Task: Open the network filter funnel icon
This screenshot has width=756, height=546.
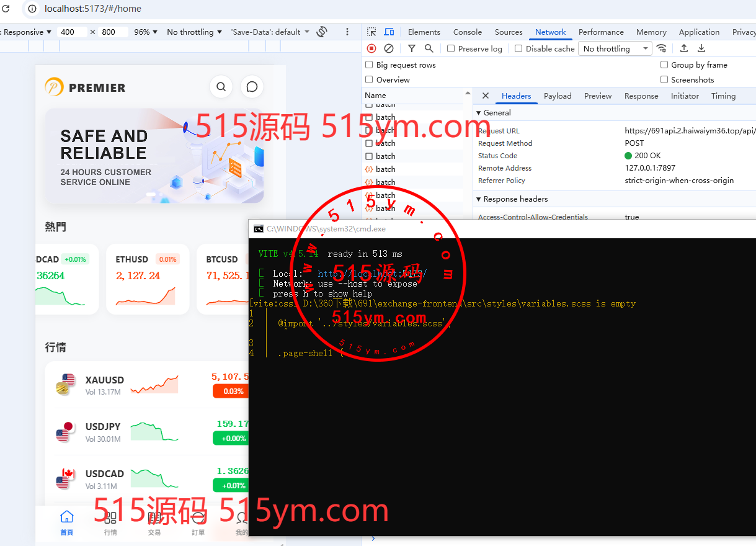Action: (x=411, y=48)
